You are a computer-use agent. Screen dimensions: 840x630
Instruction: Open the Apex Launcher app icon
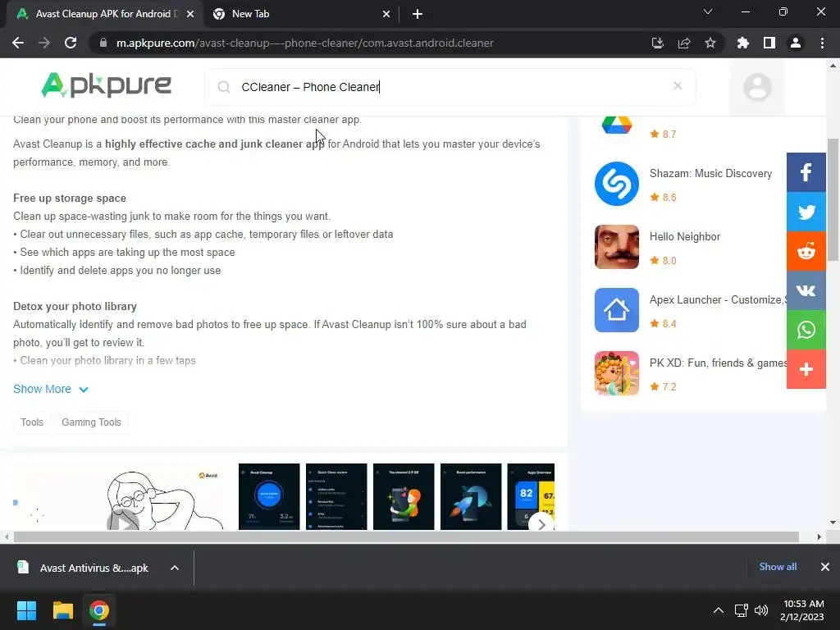click(617, 310)
